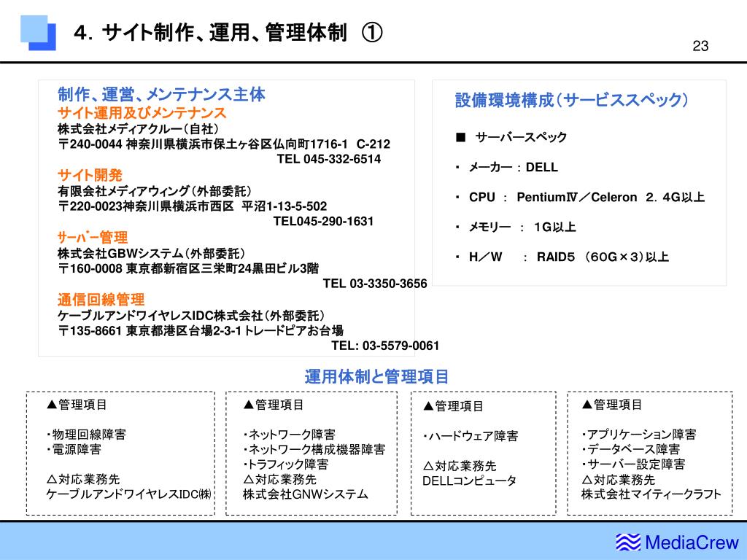The width and height of the screenshot is (747, 560).
Task: Click the page number 23
Action: (x=700, y=46)
